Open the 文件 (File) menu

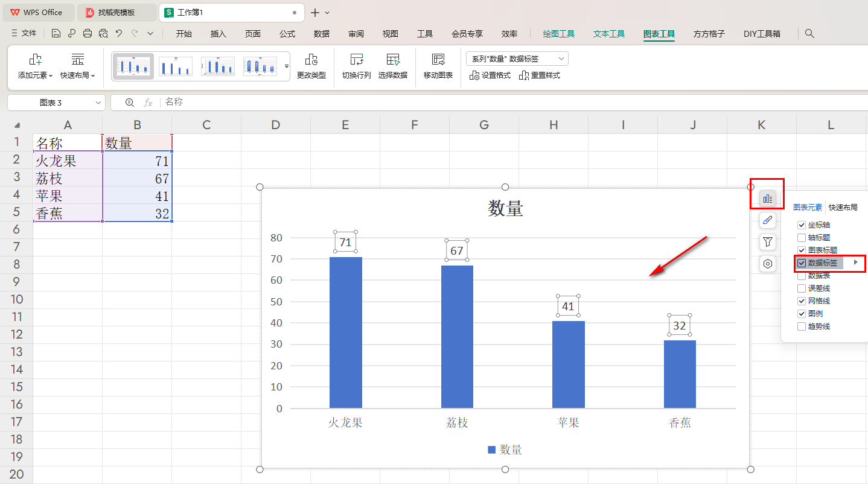point(24,34)
